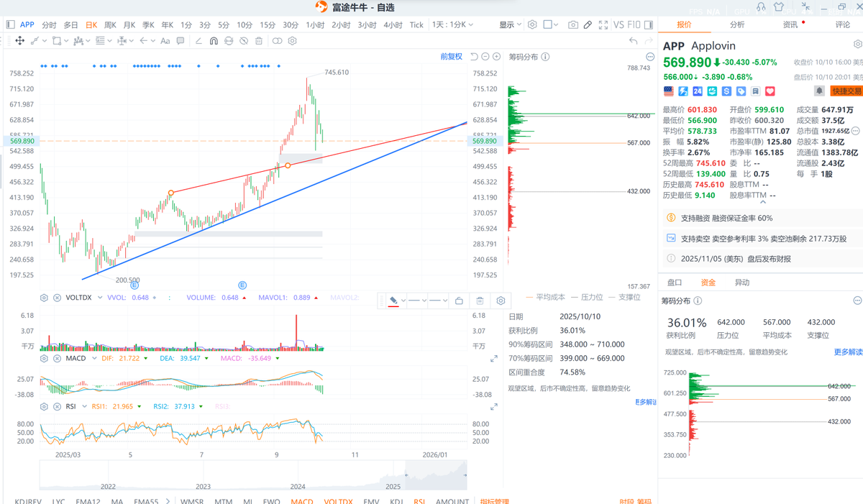Toggle the left sidebar panel icon
This screenshot has width=863, height=504.
point(10,24)
